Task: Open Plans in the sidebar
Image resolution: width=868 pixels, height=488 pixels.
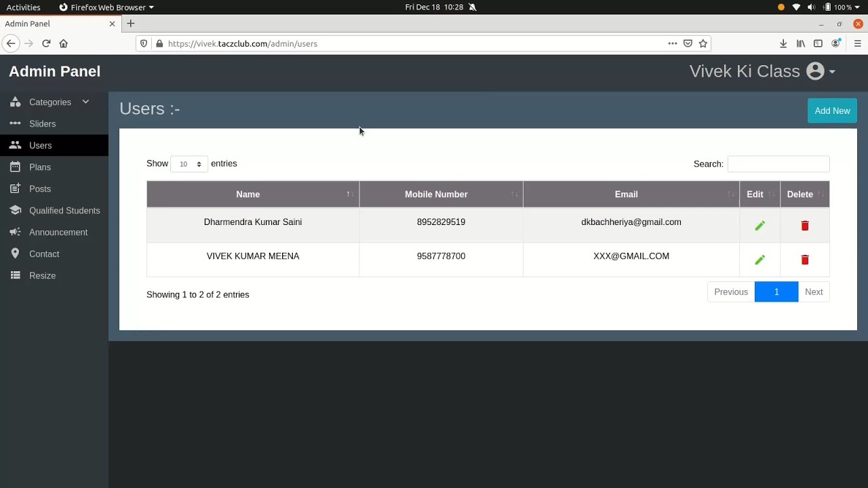Action: pyautogui.click(x=54, y=167)
